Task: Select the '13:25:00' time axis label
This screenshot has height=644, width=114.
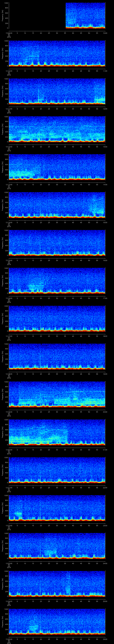Action: [9, 639]
